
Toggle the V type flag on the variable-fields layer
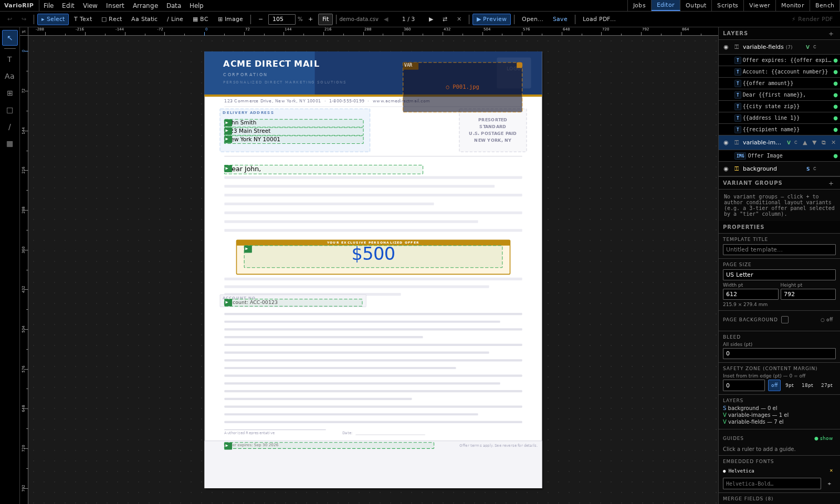click(807, 47)
